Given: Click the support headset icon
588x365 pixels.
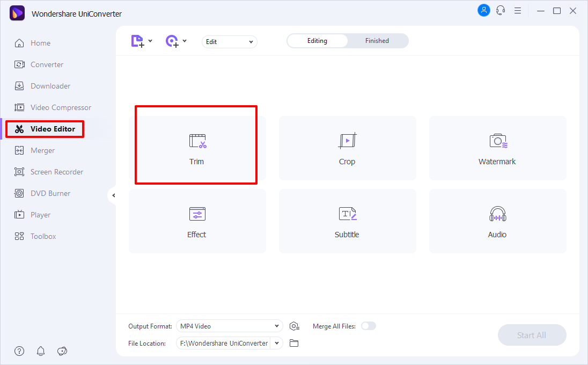Looking at the screenshot, I should click(500, 11).
